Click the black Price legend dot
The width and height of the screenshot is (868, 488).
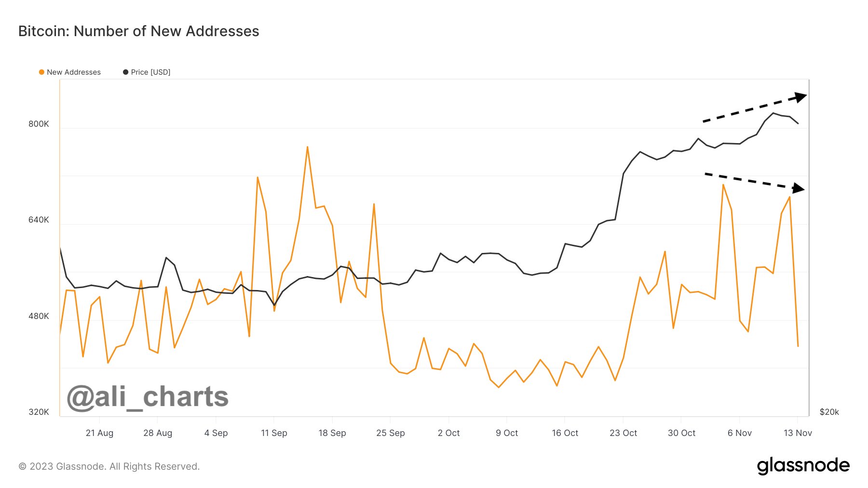point(126,72)
